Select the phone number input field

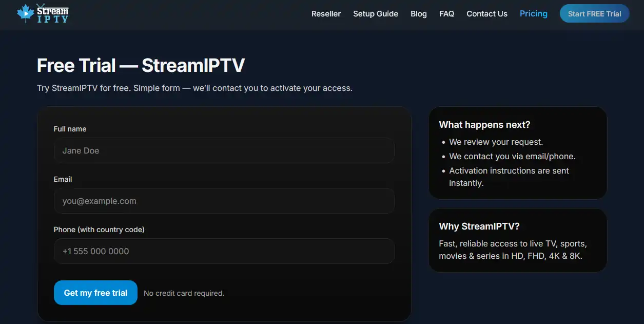tap(224, 252)
